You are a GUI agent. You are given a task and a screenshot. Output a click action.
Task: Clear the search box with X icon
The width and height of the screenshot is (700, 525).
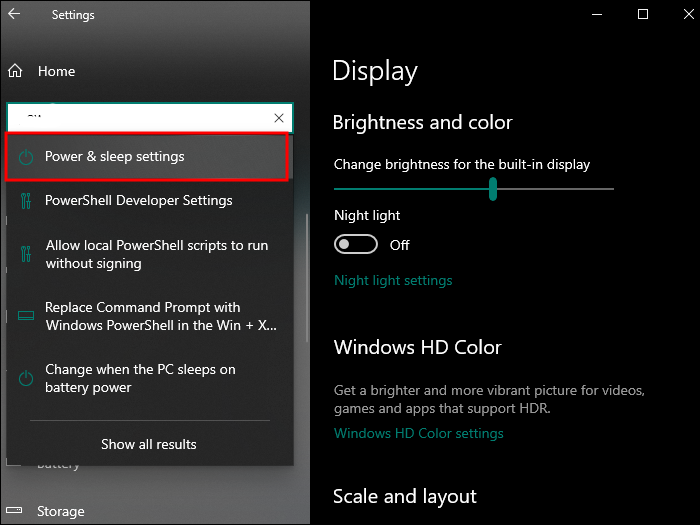(279, 118)
